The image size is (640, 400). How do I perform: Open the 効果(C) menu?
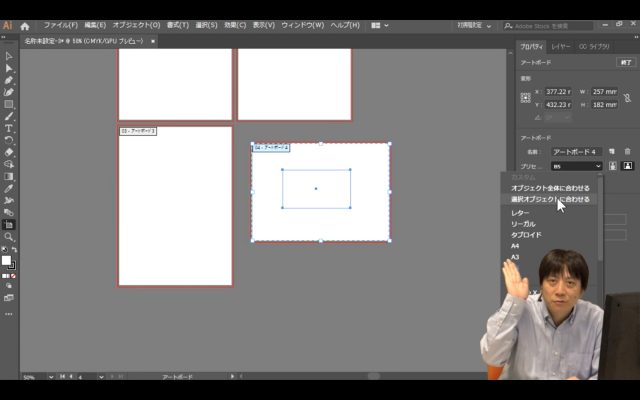coord(235,25)
